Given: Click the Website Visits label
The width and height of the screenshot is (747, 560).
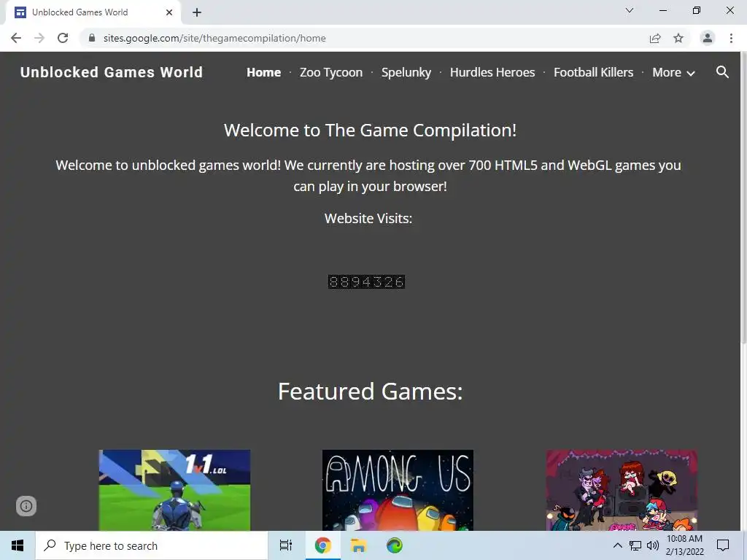Looking at the screenshot, I should tap(368, 218).
